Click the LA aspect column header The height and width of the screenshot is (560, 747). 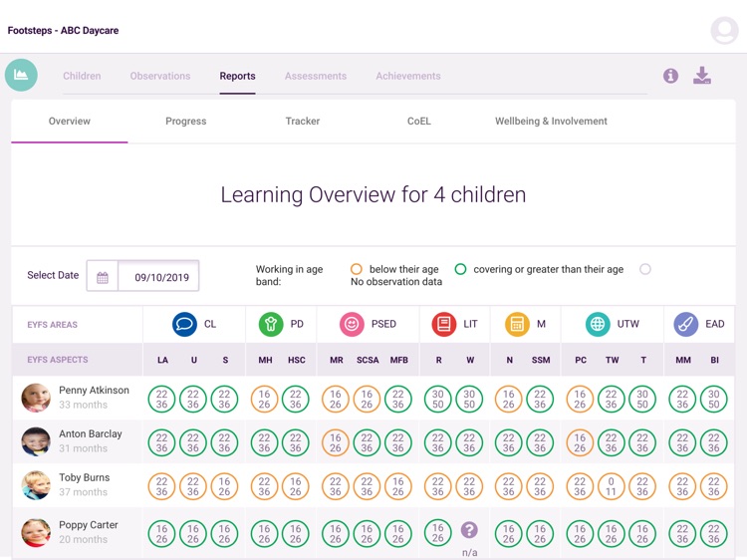point(162,360)
